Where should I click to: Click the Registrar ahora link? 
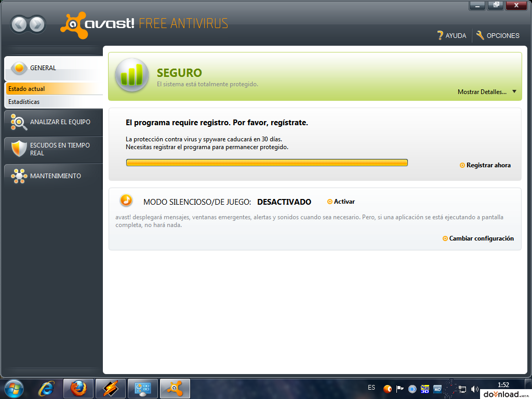tap(485, 165)
